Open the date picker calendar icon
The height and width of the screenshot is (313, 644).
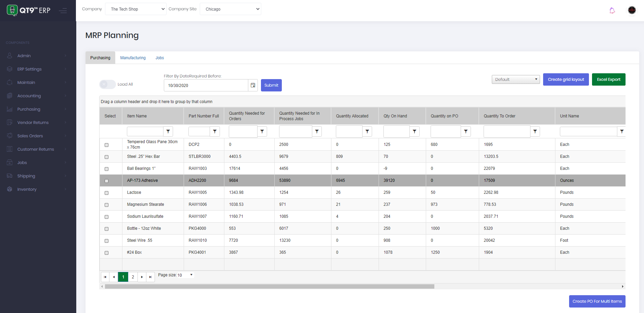pyautogui.click(x=253, y=85)
